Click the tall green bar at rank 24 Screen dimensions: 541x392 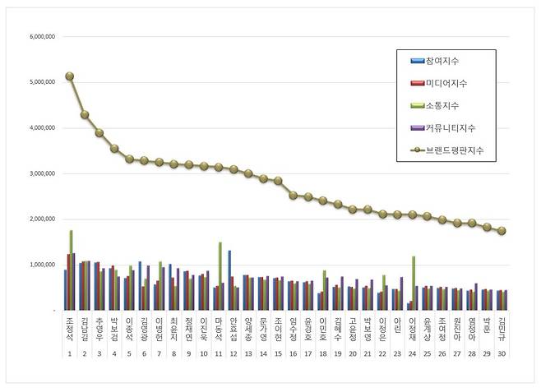(414, 284)
